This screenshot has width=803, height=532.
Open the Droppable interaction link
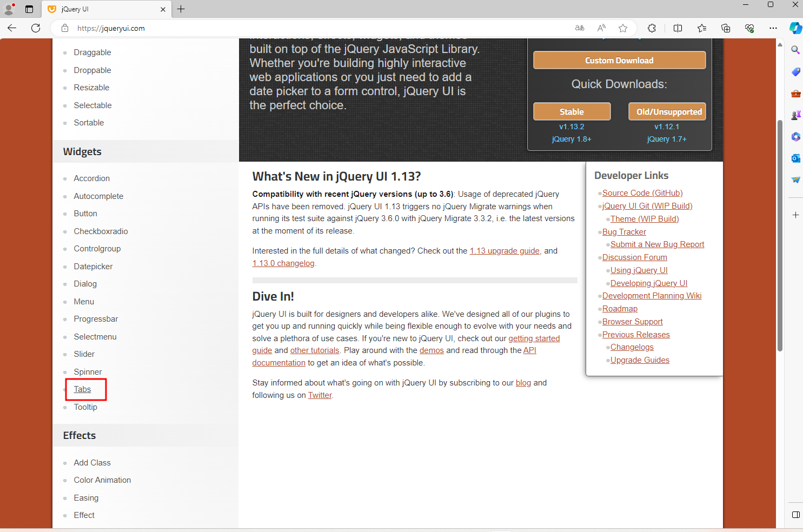click(92, 70)
